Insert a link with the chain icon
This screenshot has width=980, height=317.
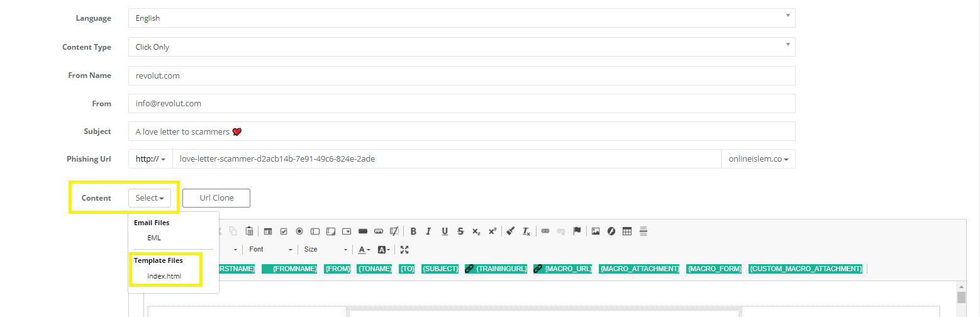point(545,231)
